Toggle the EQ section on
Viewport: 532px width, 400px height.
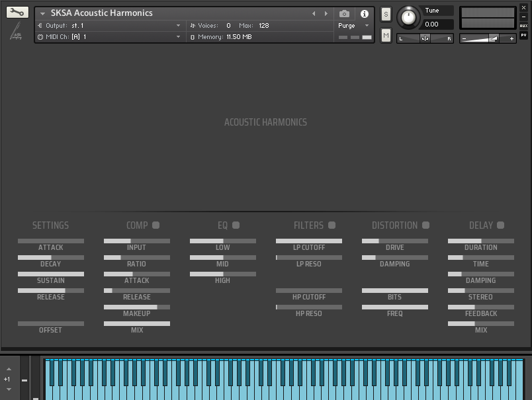tap(236, 225)
